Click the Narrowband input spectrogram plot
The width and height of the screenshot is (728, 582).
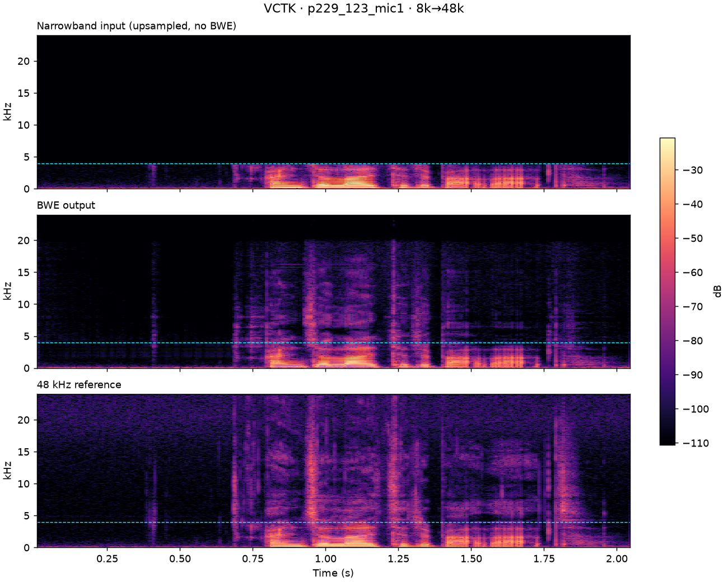click(x=334, y=112)
